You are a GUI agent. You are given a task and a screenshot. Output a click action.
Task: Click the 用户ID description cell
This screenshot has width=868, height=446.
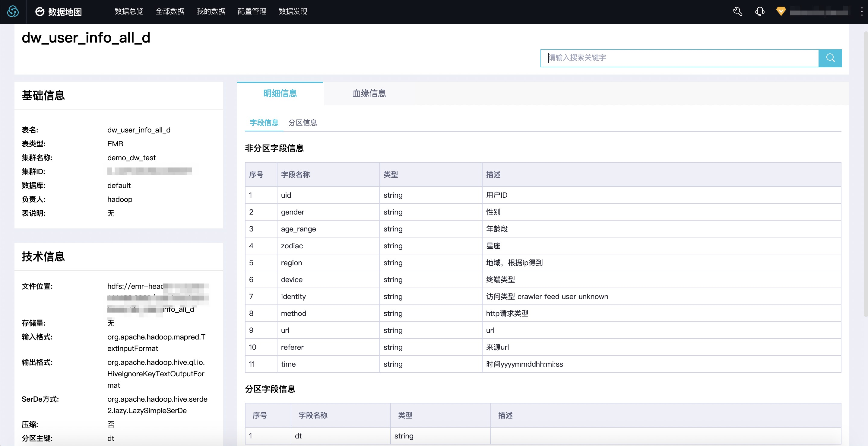click(x=661, y=195)
